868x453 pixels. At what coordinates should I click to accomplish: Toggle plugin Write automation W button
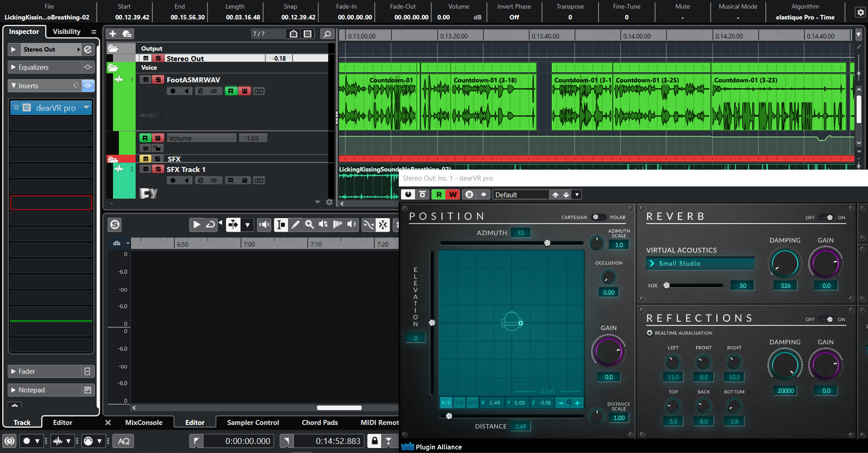click(453, 195)
